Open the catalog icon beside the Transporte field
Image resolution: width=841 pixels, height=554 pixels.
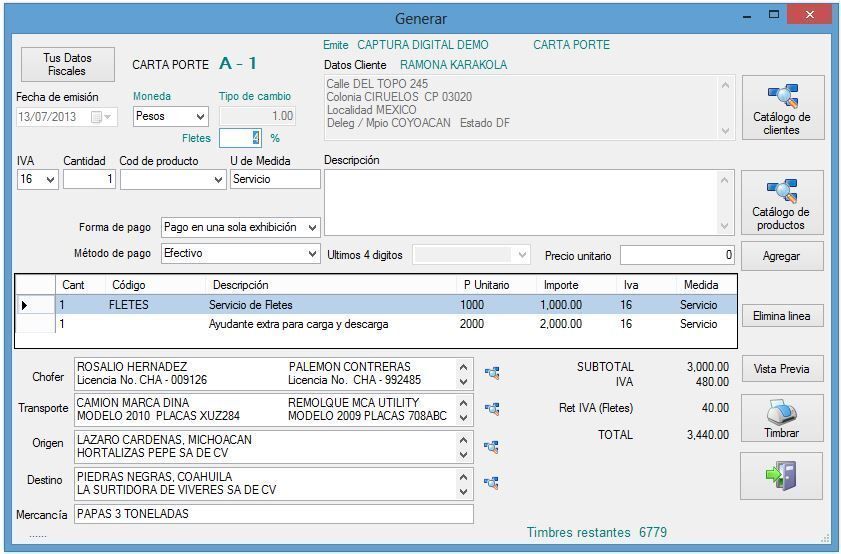click(491, 408)
